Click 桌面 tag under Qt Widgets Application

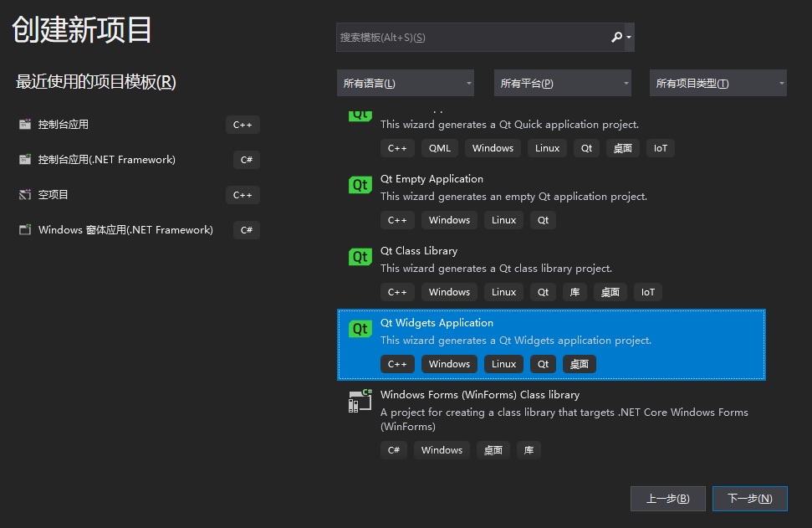pyautogui.click(x=579, y=364)
